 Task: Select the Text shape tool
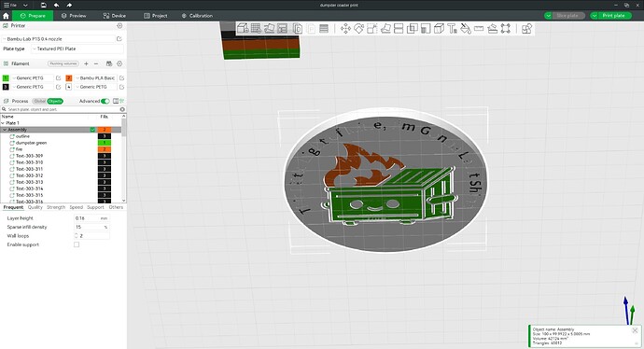pos(452,28)
